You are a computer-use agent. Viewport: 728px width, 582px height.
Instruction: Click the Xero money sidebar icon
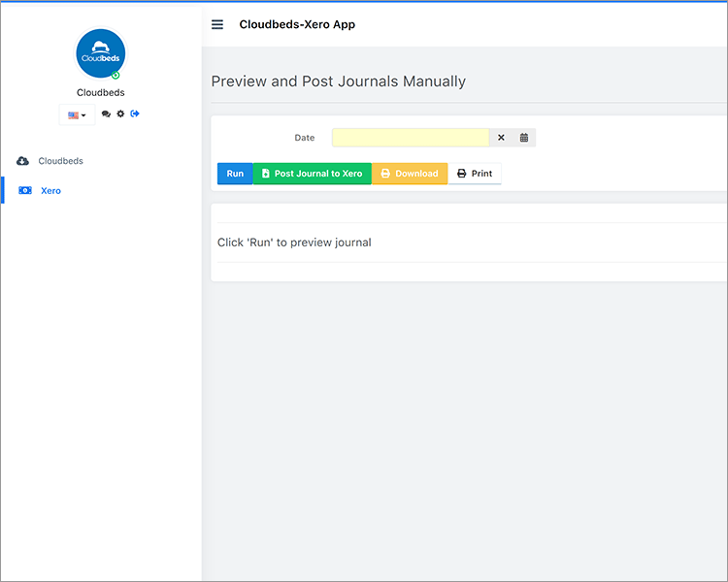pos(25,190)
